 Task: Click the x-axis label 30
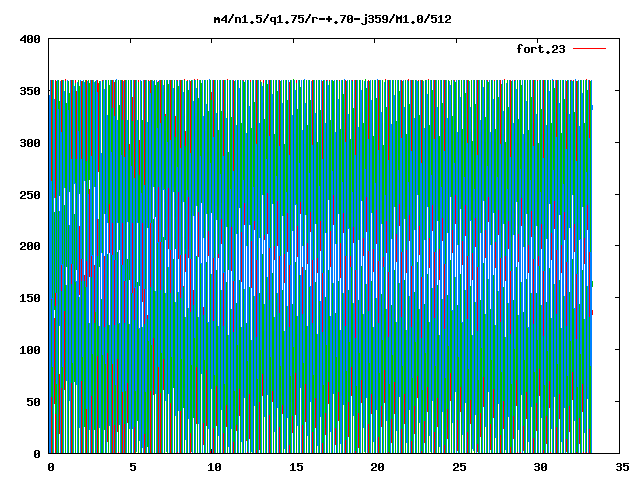point(540,467)
